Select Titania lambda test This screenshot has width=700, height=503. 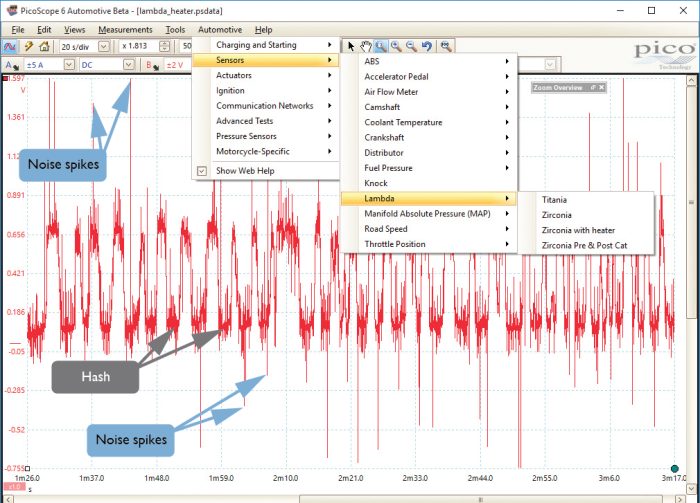point(586,200)
